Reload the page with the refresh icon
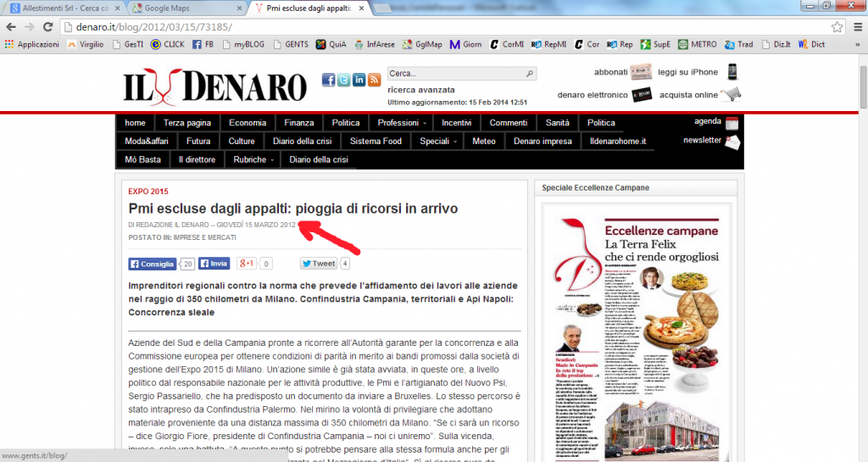The image size is (868, 462). click(x=48, y=26)
